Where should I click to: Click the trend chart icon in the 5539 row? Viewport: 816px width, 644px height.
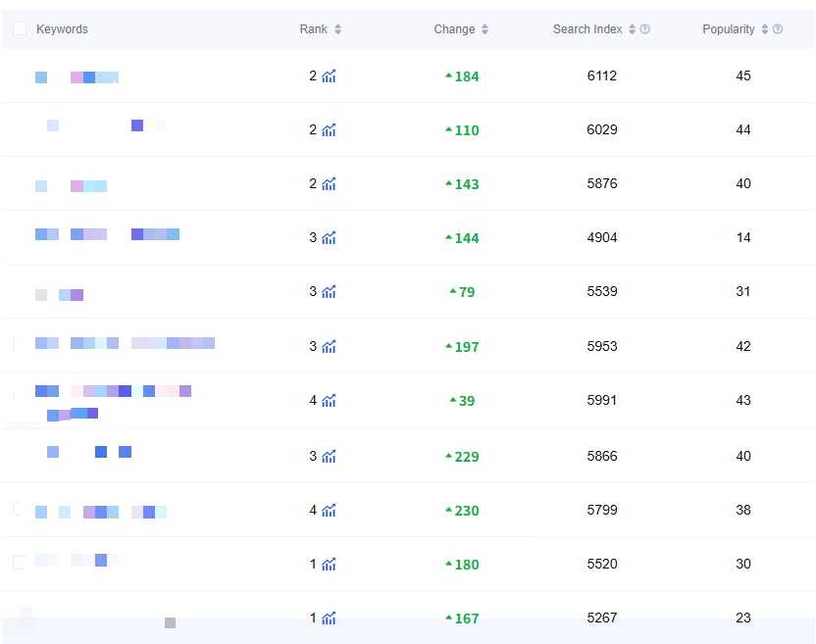coord(329,292)
